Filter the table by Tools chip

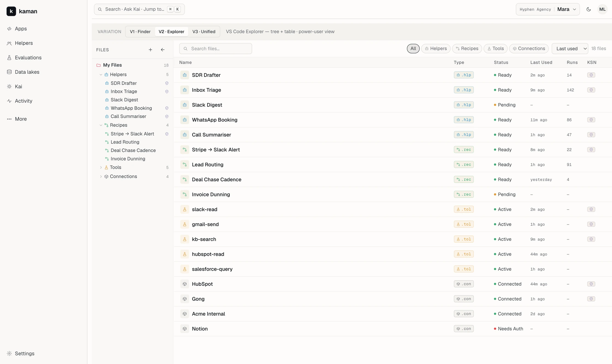[495, 49]
